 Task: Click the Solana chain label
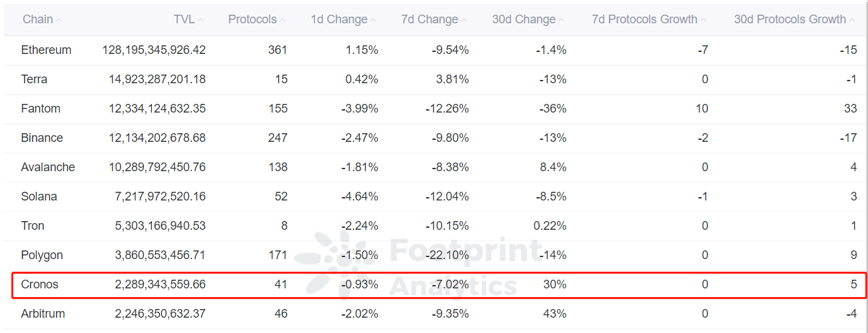coord(39,196)
